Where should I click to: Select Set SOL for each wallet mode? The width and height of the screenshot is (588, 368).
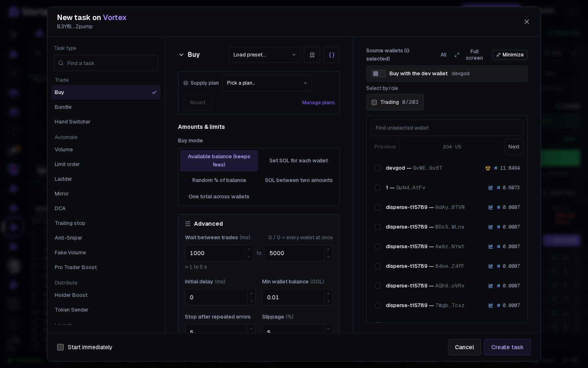pyautogui.click(x=298, y=161)
